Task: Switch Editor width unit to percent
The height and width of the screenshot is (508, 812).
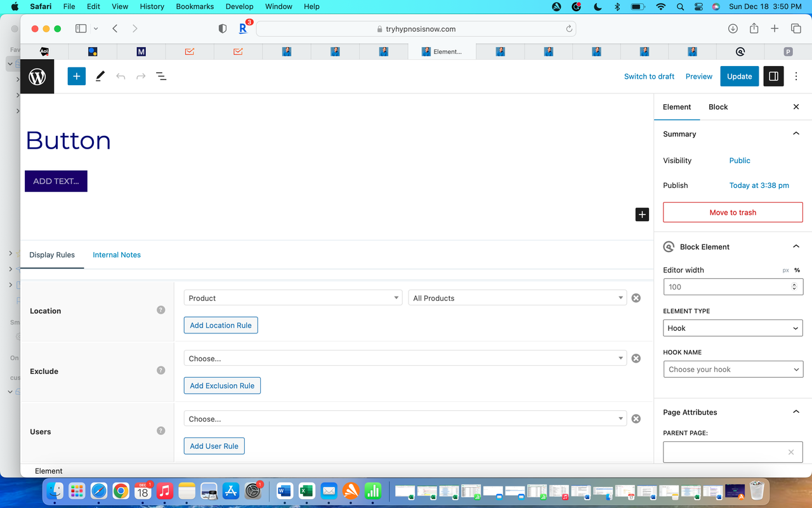Action: (798, 270)
